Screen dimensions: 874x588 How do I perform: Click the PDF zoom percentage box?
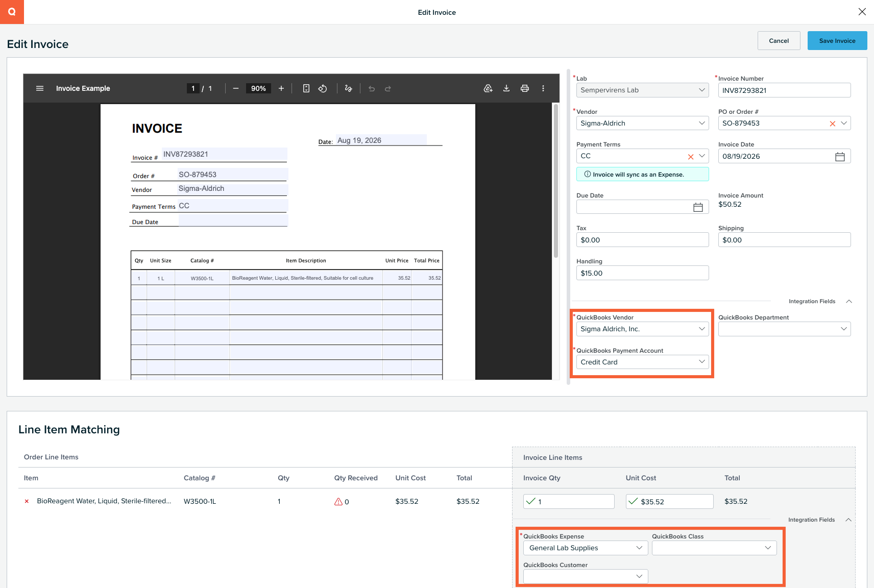tap(258, 88)
